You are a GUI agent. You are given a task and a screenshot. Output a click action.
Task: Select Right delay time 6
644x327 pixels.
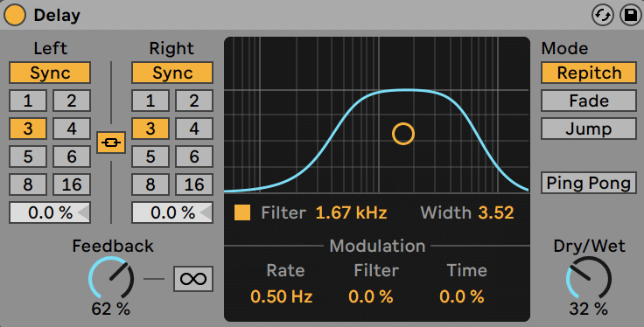point(194,157)
